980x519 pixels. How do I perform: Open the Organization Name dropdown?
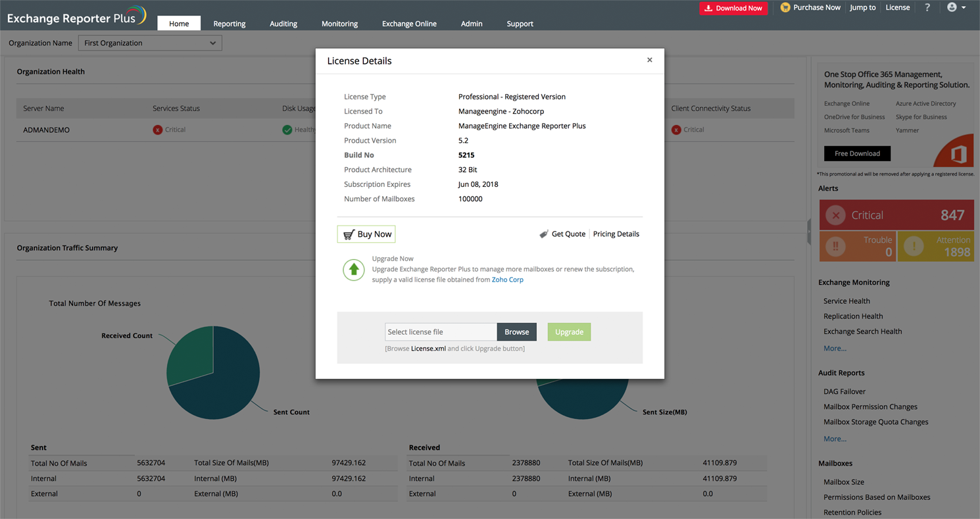tap(150, 43)
